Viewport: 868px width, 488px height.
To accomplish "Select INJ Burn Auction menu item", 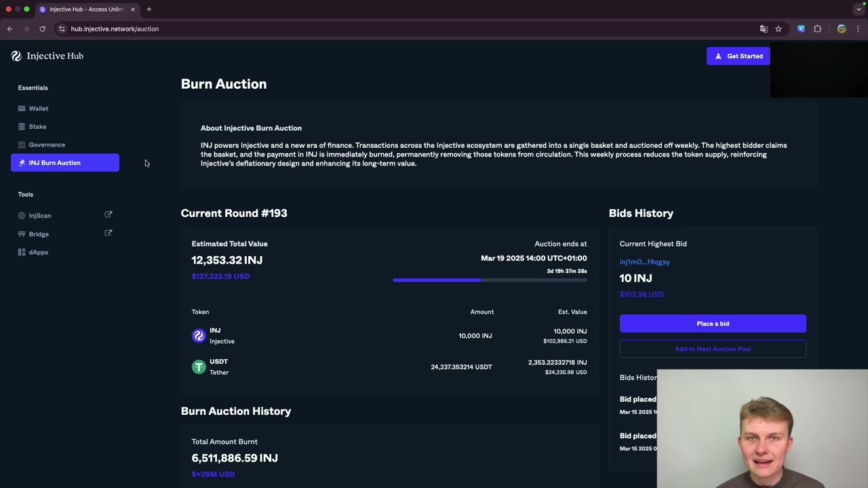I will (65, 163).
